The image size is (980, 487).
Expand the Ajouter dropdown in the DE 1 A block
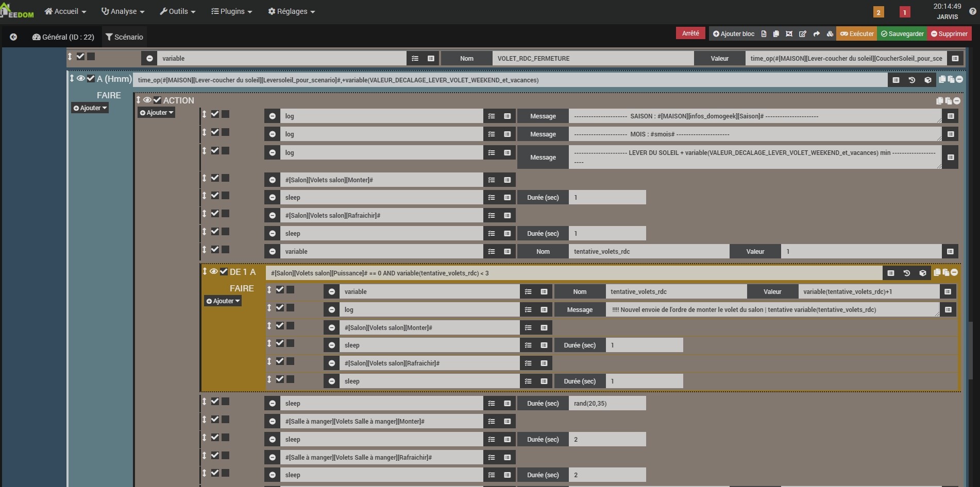point(223,301)
